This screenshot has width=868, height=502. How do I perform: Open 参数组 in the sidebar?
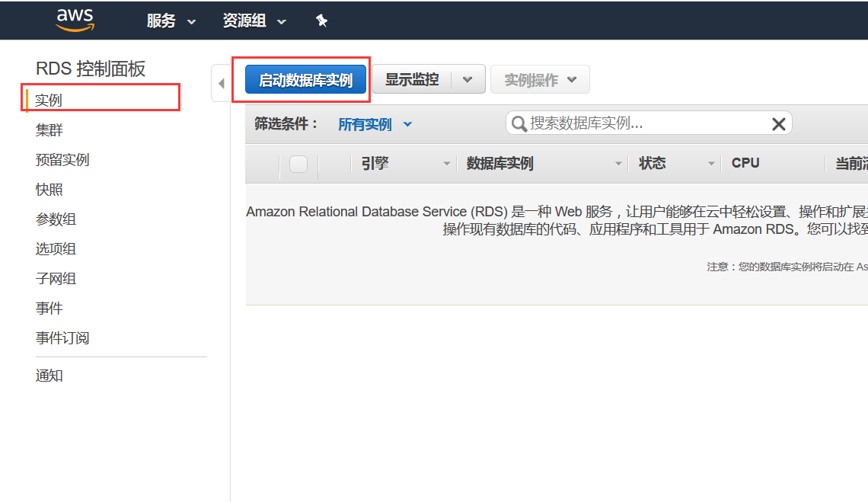(56, 219)
